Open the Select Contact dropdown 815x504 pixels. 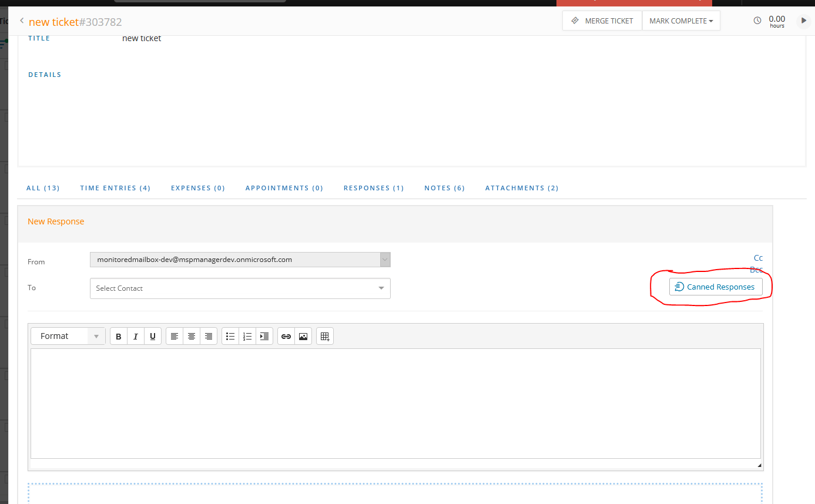click(x=240, y=288)
